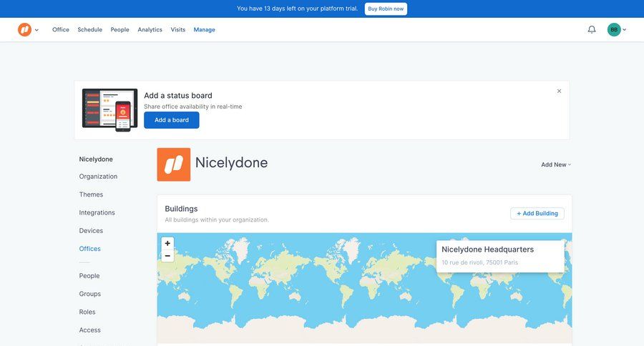Dismiss the status board banner
The width and height of the screenshot is (644, 346).
tap(559, 91)
